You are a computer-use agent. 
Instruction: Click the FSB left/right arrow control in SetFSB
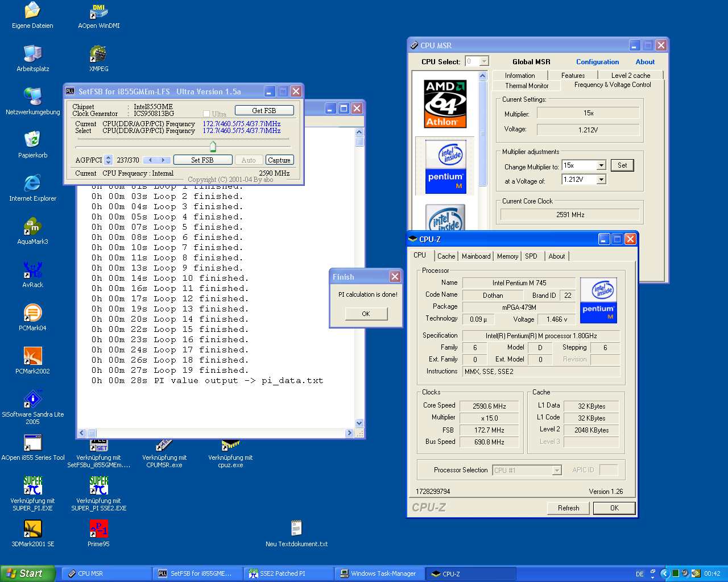156,160
